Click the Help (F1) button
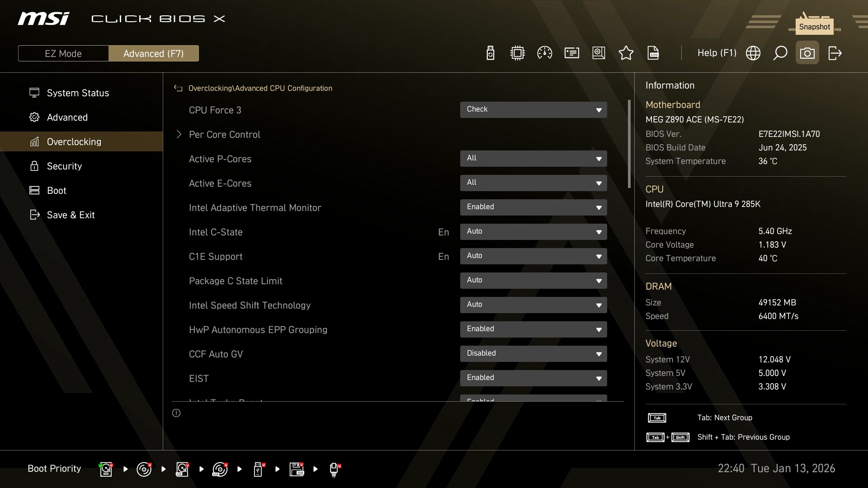868x488 pixels. point(717,53)
